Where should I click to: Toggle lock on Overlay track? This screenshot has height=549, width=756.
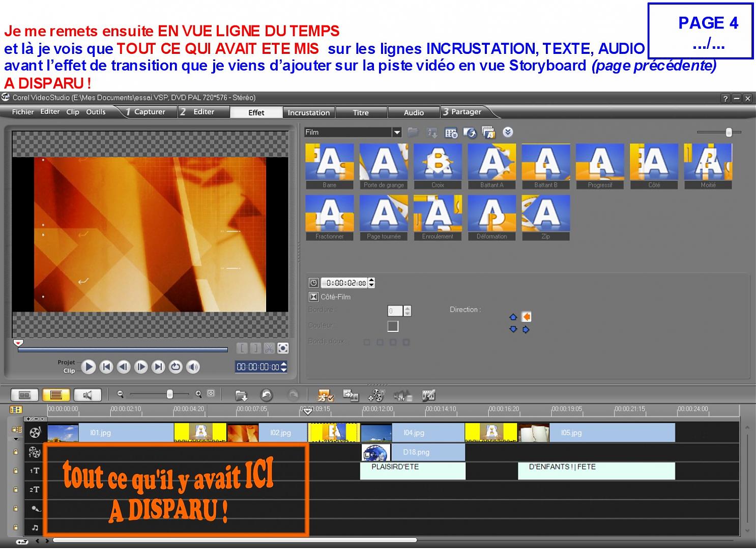tap(16, 451)
